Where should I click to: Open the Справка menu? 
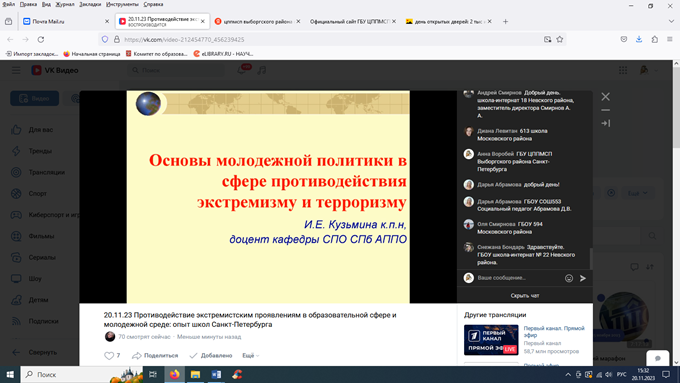tap(153, 4)
